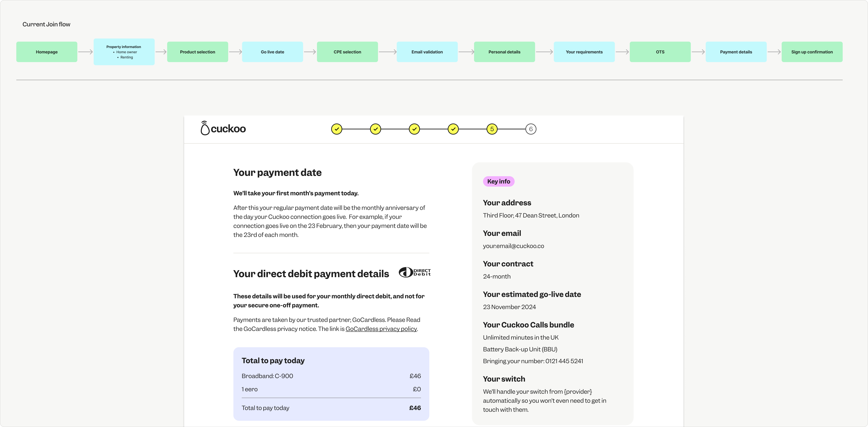The width and height of the screenshot is (868, 427).
Task: Open the GoCardless privacy policy link
Action: coord(381,329)
